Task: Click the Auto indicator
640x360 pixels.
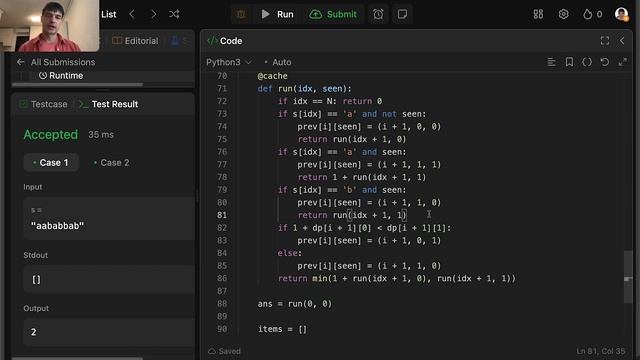Action: 278,62
